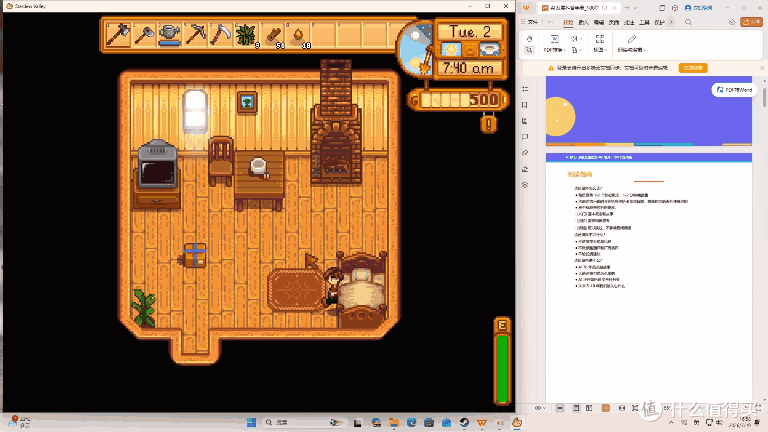This screenshot has width=768, height=432.
Task: Click the energy bar in Stardew Valley
Action: pos(502,362)
